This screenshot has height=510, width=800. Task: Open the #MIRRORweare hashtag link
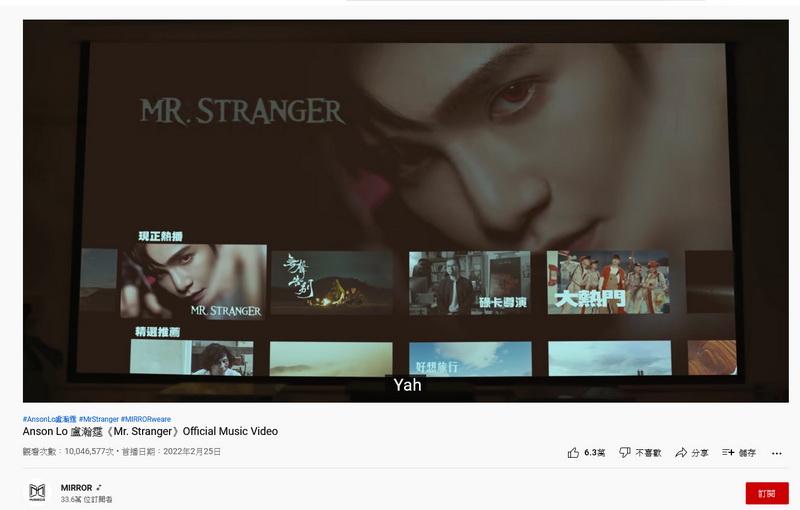click(x=145, y=419)
